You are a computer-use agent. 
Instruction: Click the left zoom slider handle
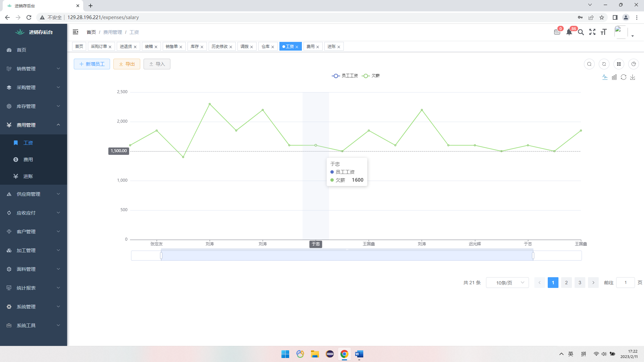click(x=161, y=256)
